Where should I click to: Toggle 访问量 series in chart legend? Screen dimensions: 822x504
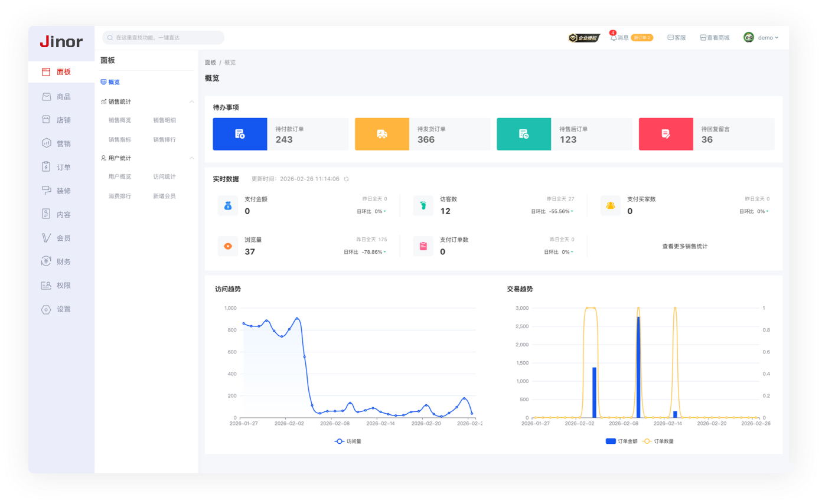(348, 441)
